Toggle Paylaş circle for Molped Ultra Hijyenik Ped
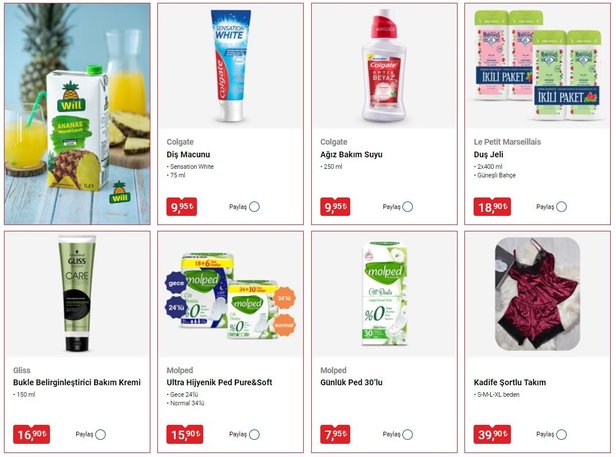Screen dimensions: 616x457 (254, 434)
